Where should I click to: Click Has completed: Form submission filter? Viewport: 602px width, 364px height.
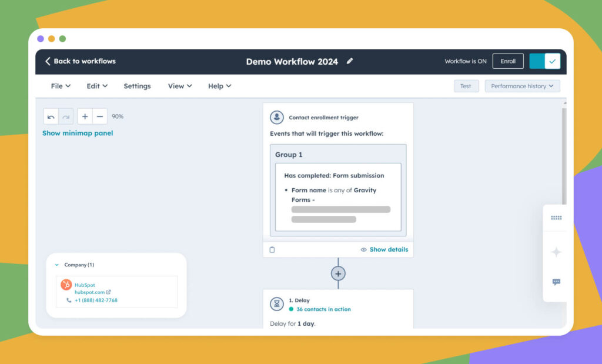pyautogui.click(x=334, y=175)
